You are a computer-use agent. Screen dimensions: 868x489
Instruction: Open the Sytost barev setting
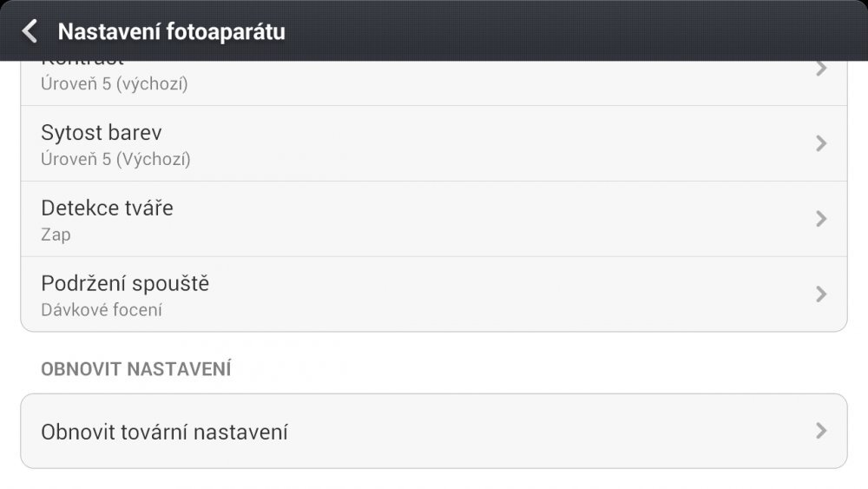click(x=102, y=133)
